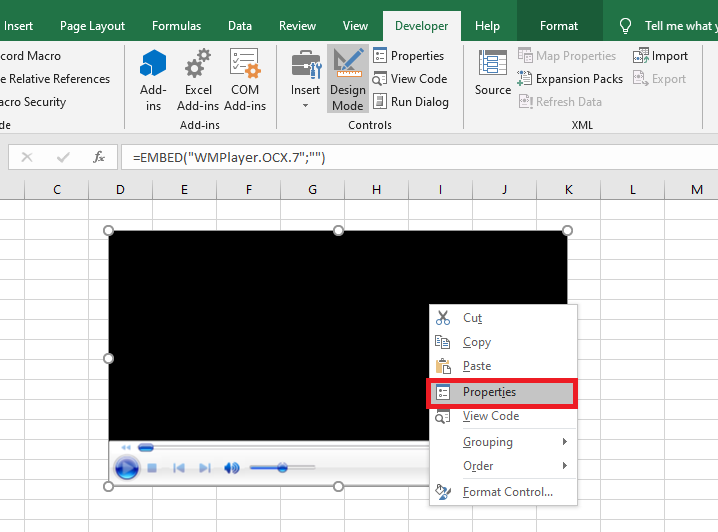This screenshot has height=532, width=718.
Task: Open COM Add-ins dialog
Action: (x=245, y=80)
